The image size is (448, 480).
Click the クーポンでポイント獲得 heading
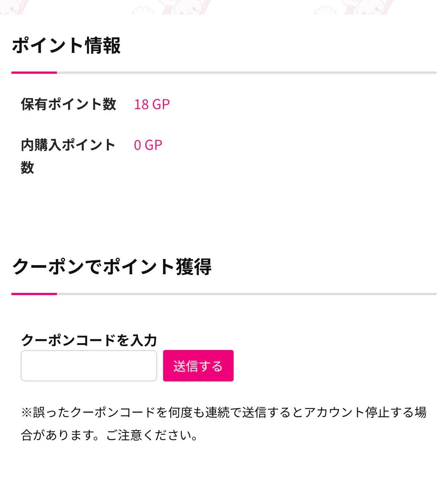pos(112,266)
